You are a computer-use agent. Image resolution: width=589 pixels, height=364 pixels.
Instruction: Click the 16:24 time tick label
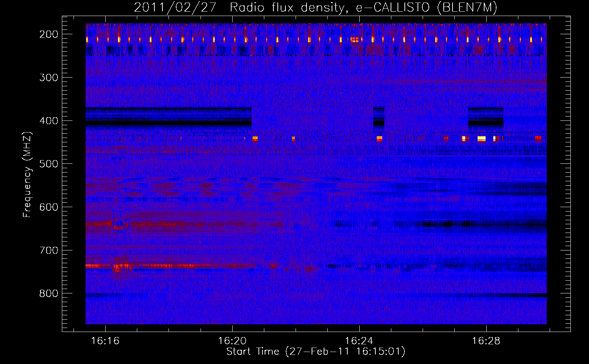pyautogui.click(x=359, y=341)
